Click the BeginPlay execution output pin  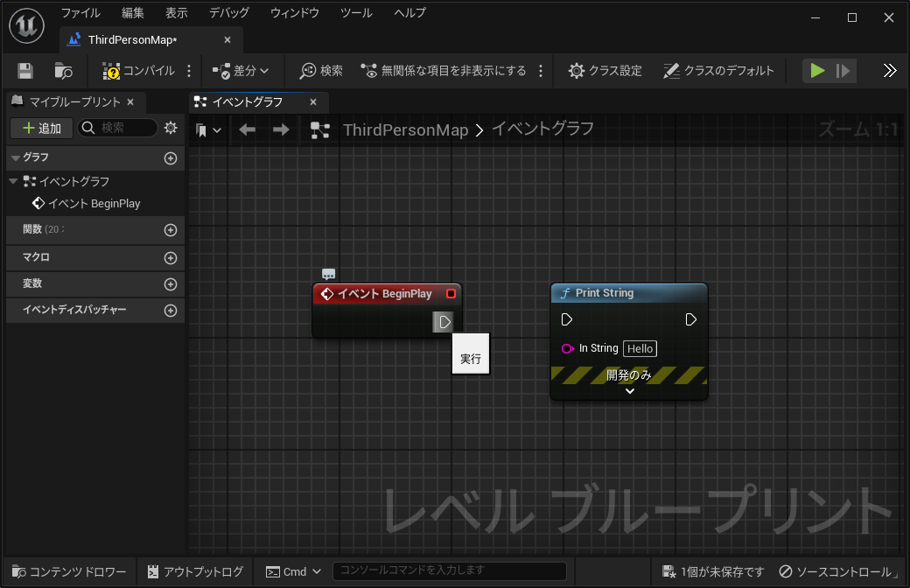[x=444, y=322]
